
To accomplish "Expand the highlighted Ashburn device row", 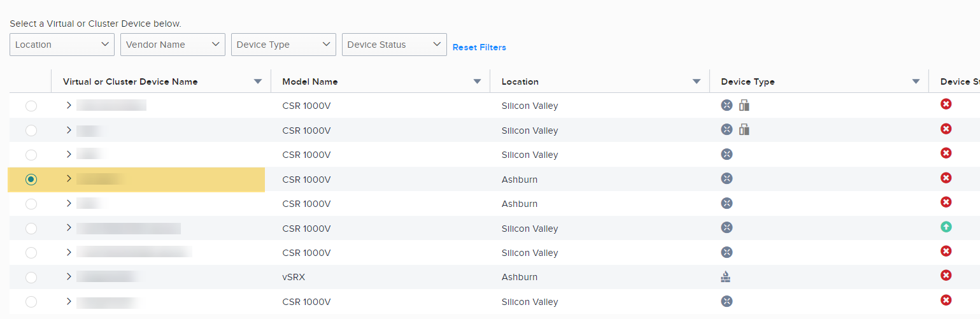I will tap(69, 178).
